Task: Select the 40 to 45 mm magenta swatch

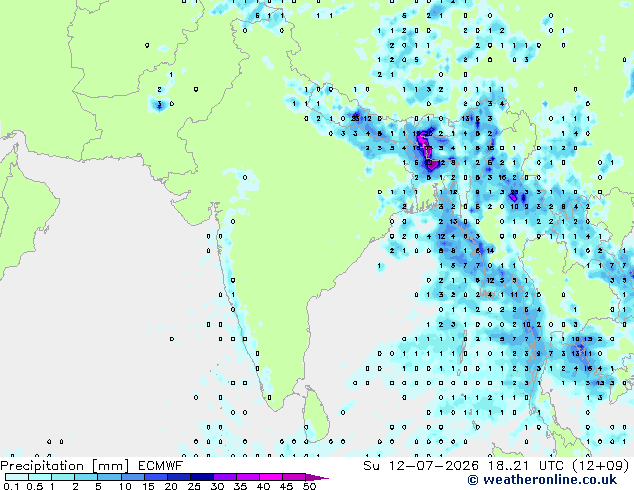Action: 271,477
